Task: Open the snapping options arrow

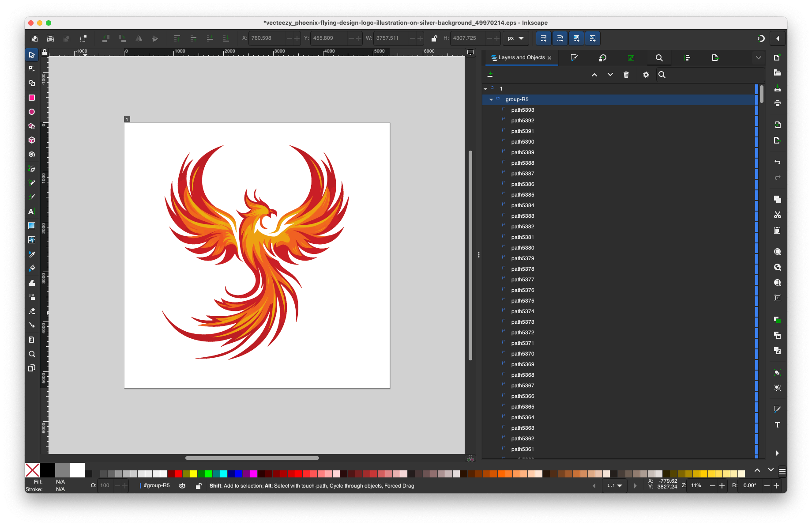Action: (778, 38)
